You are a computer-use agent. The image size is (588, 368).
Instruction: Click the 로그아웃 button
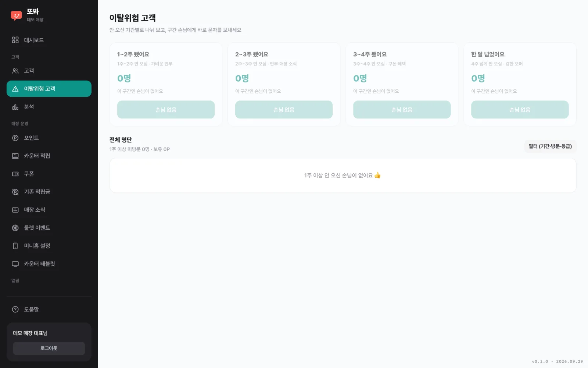(x=49, y=348)
